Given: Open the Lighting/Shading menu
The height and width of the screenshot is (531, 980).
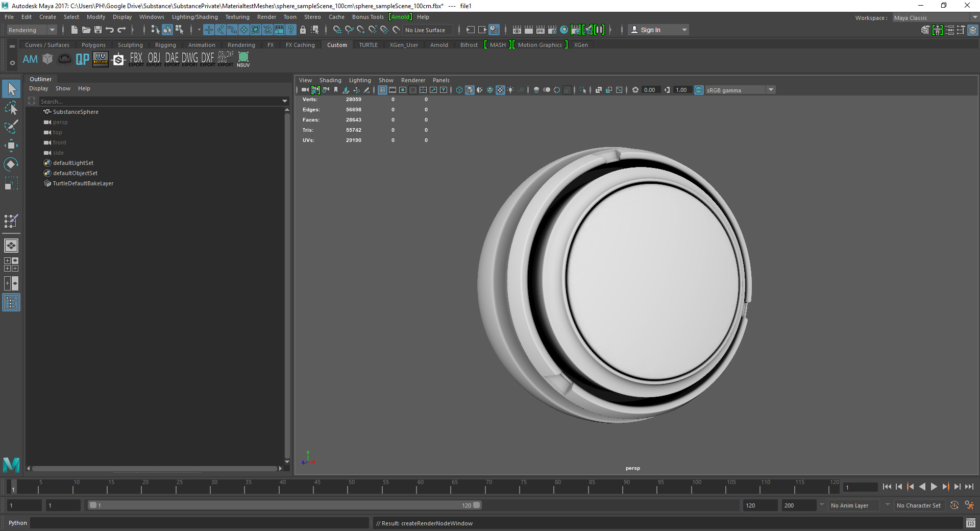Looking at the screenshot, I should 194,17.
